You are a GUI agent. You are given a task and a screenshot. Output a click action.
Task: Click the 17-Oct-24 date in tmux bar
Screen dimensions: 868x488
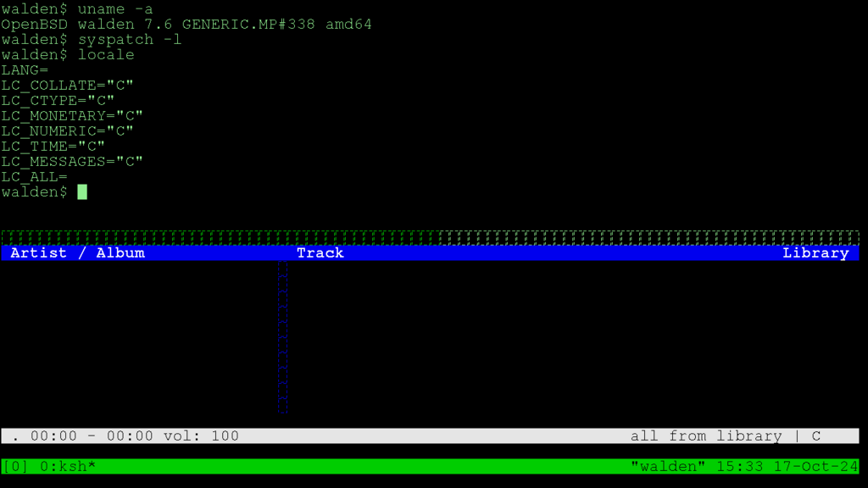(815, 466)
